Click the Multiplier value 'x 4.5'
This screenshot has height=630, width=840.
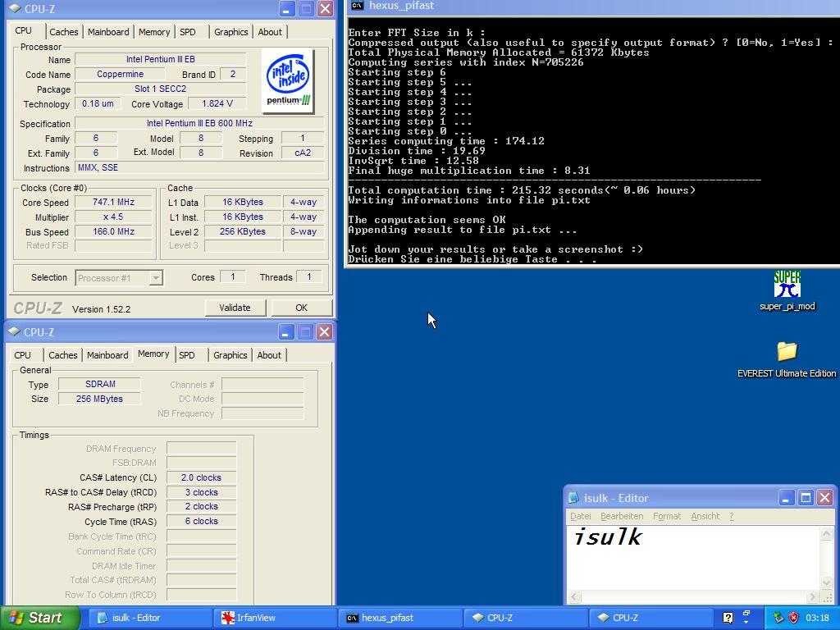pos(113,217)
